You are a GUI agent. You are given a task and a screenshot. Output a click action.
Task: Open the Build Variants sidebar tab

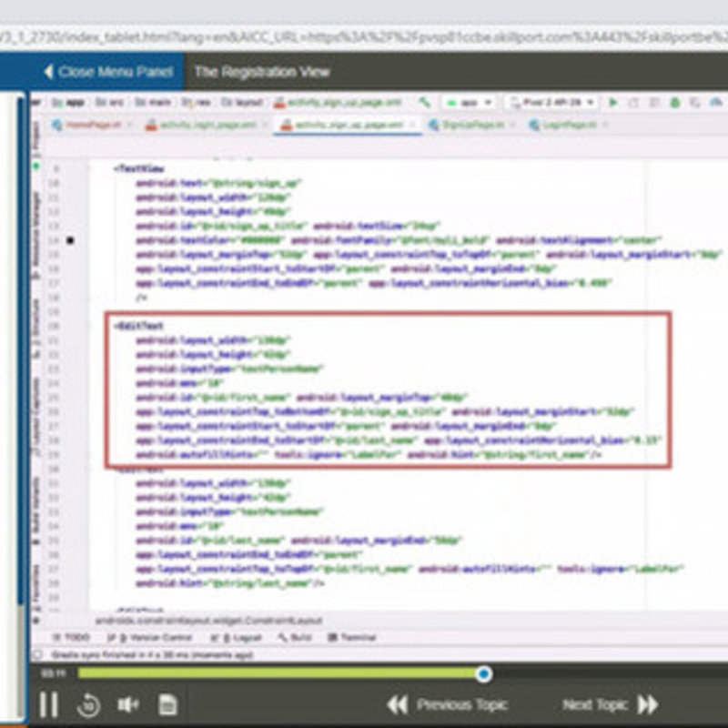click(36, 511)
